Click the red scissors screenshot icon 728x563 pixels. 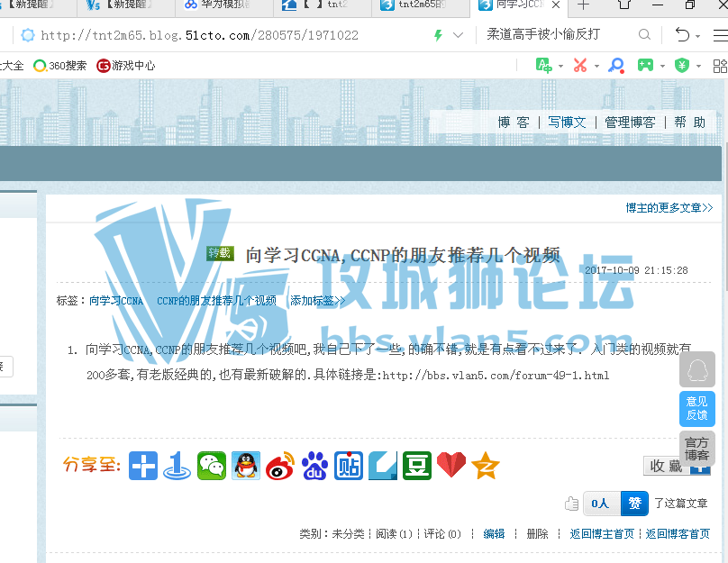(580, 66)
